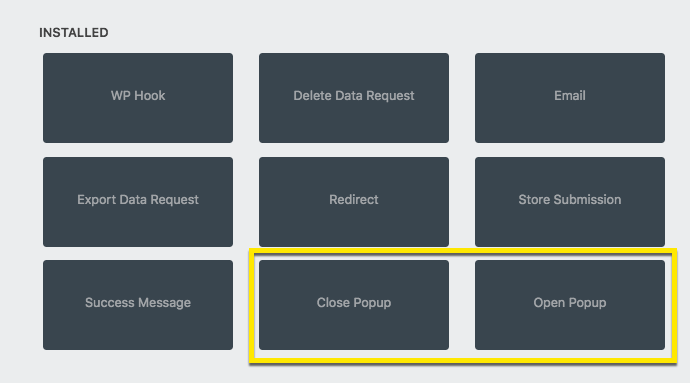Click the "Close Popup" text in highlighted box
This screenshot has height=383, width=690.
(354, 303)
